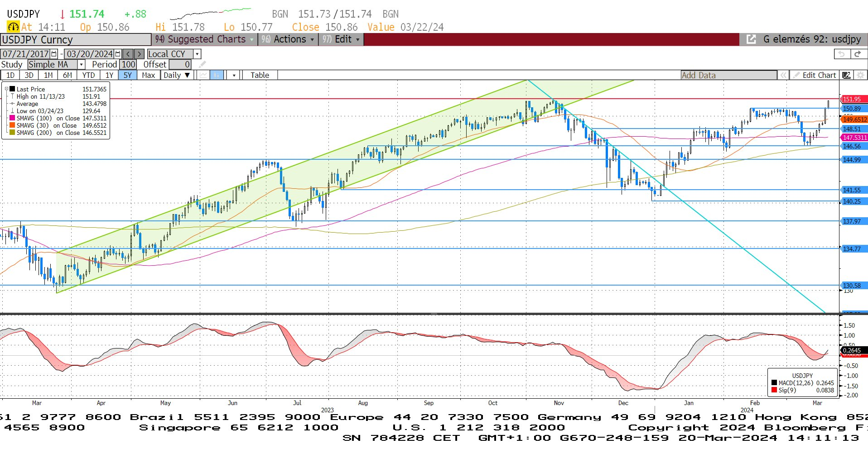
Task: Open chart settings gear icon
Action: coord(860,75)
